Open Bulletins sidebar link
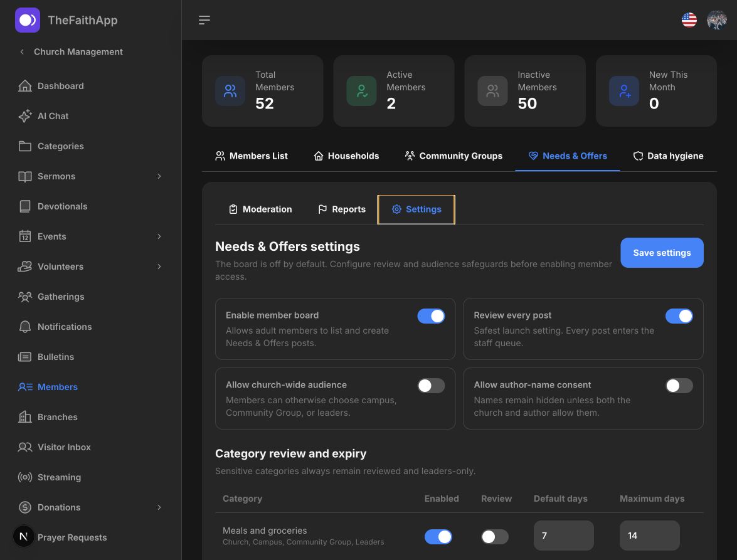This screenshot has width=737, height=560. [x=55, y=357]
